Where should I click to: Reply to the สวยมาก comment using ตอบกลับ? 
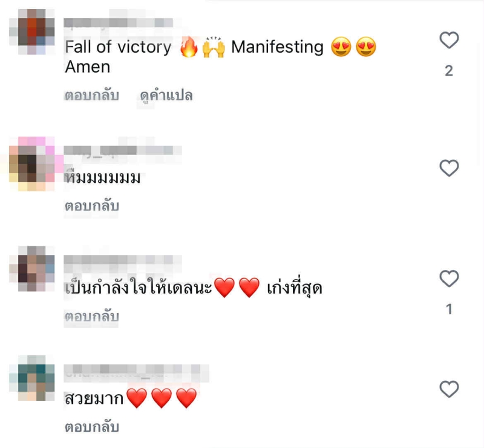[92, 427]
